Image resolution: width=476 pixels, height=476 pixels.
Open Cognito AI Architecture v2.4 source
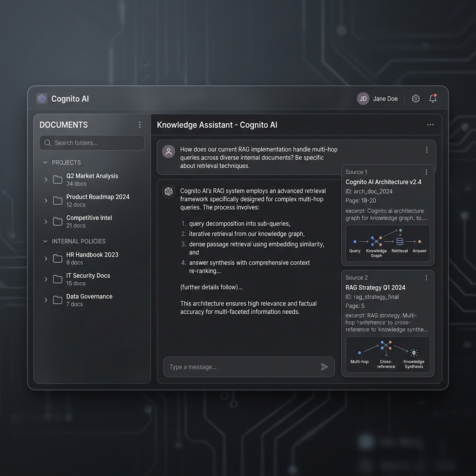tap(383, 182)
